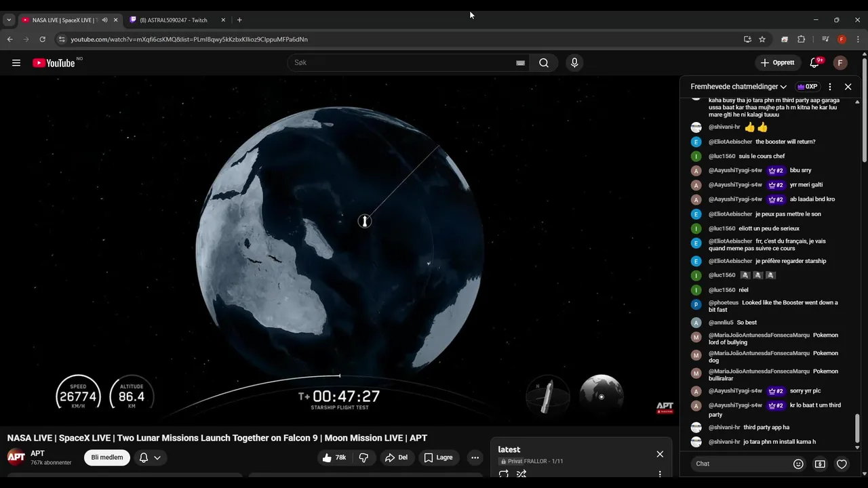Viewport: 868px width, 488px height.
Task: Click the install/cast icon in address bar
Action: [x=747, y=39]
